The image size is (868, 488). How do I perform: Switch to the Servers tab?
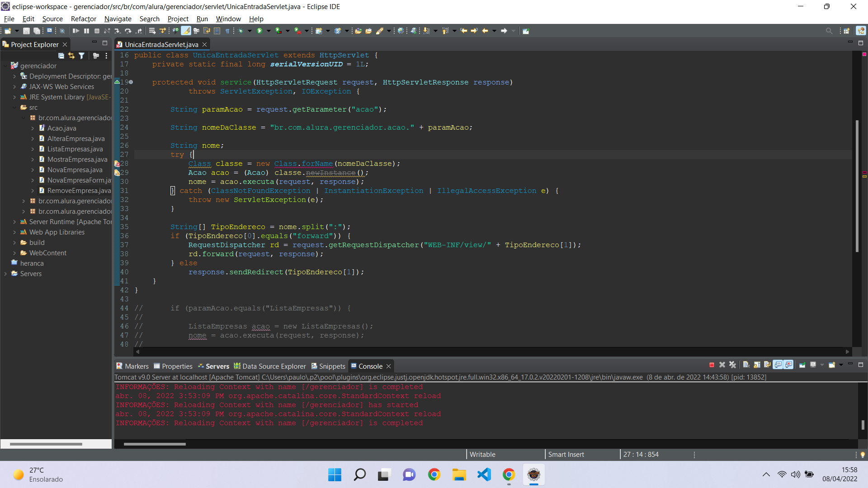click(213, 366)
